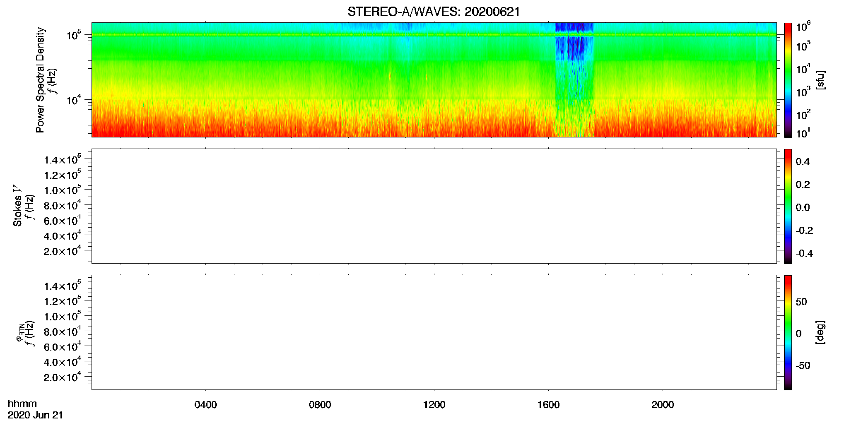Click inside the empty φ RTN plot panel
The image size is (868, 447).
point(434,332)
